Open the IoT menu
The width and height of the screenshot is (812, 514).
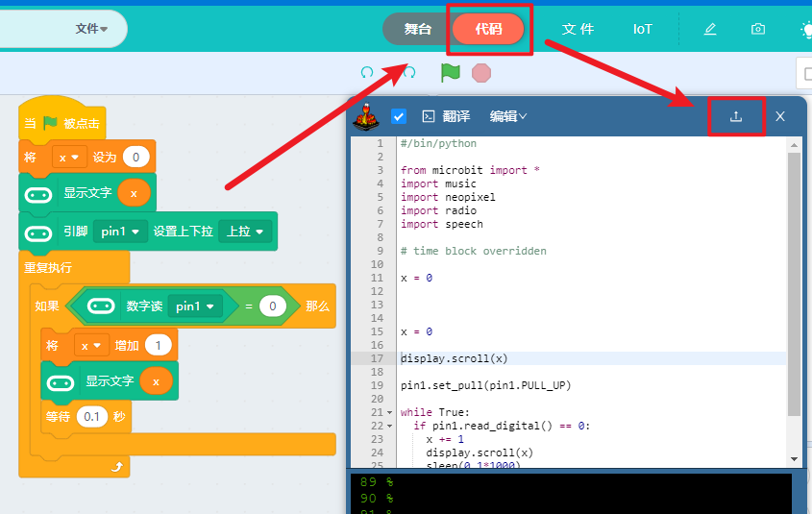coord(642,29)
